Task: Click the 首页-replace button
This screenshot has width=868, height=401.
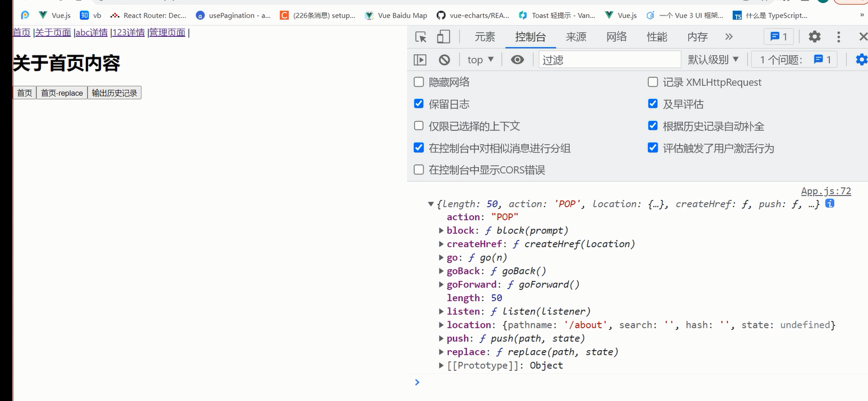Action: 61,92
